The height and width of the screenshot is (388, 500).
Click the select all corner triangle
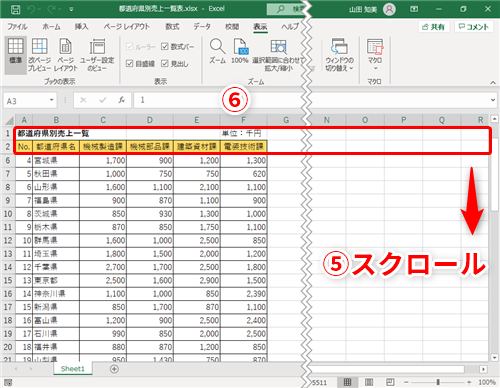pyautogui.click(x=9, y=120)
